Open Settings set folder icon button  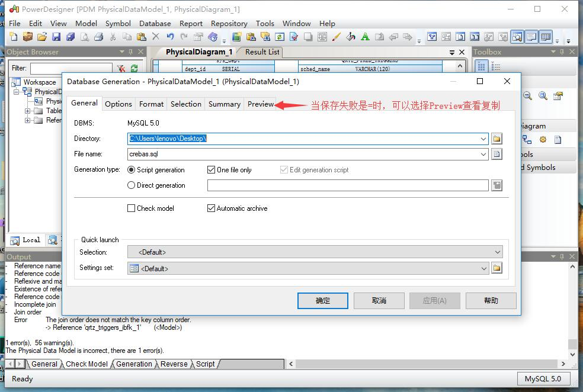(x=496, y=268)
